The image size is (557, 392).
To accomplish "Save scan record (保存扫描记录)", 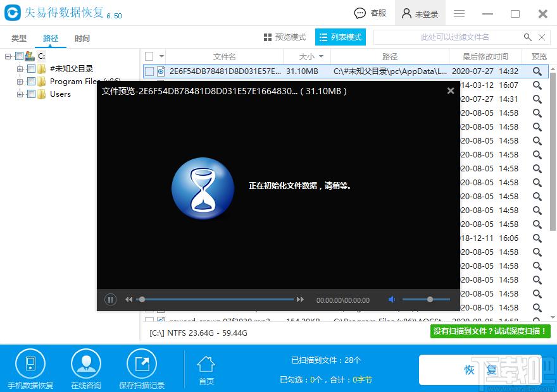I will point(142,369).
